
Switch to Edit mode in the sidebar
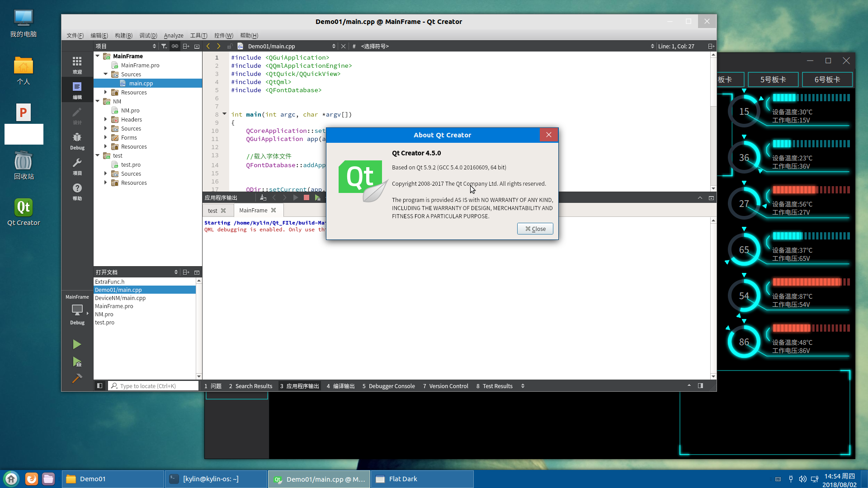(x=77, y=90)
